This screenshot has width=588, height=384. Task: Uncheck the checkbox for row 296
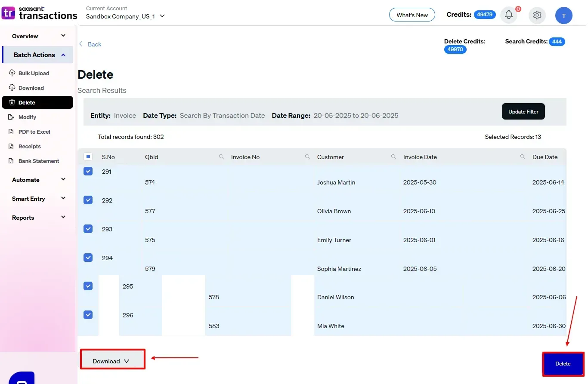88,315
